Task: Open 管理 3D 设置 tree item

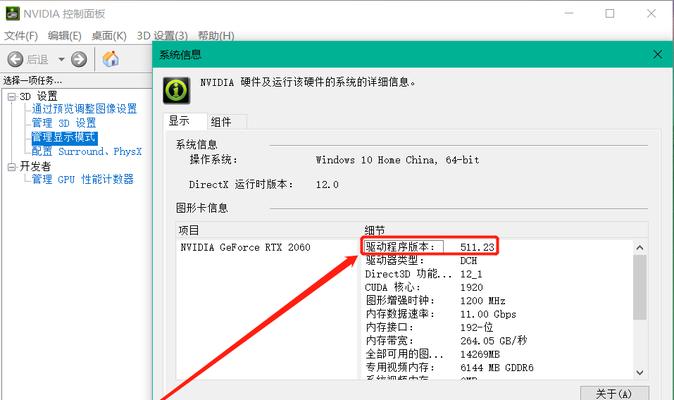Action: (64, 123)
